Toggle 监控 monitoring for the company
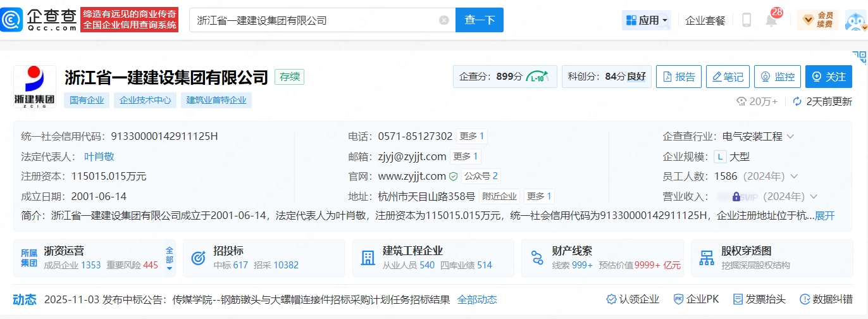This screenshot has width=868, height=319. point(778,77)
